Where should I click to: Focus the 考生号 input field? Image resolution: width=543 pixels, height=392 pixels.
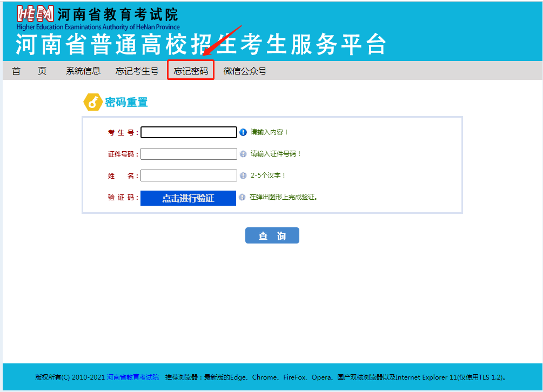(189, 132)
